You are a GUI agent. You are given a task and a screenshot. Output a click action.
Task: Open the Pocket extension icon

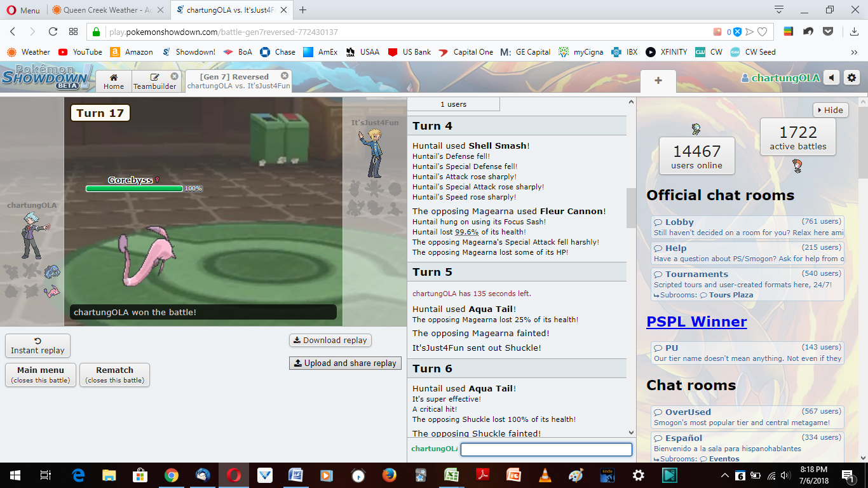point(828,32)
